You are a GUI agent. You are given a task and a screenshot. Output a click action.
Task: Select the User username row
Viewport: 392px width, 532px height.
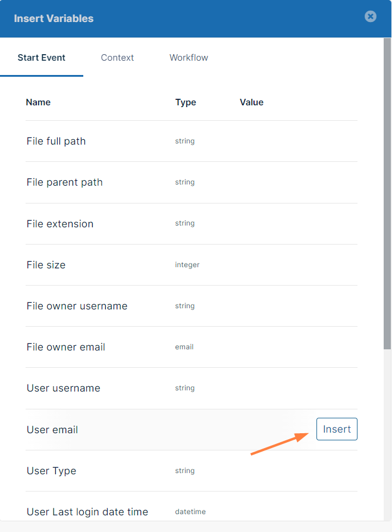pyautogui.click(x=64, y=388)
